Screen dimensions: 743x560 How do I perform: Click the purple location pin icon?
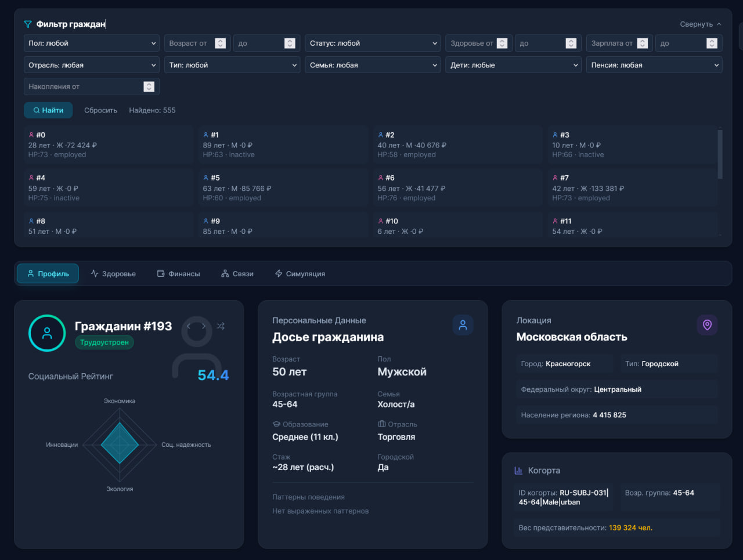[x=707, y=325]
